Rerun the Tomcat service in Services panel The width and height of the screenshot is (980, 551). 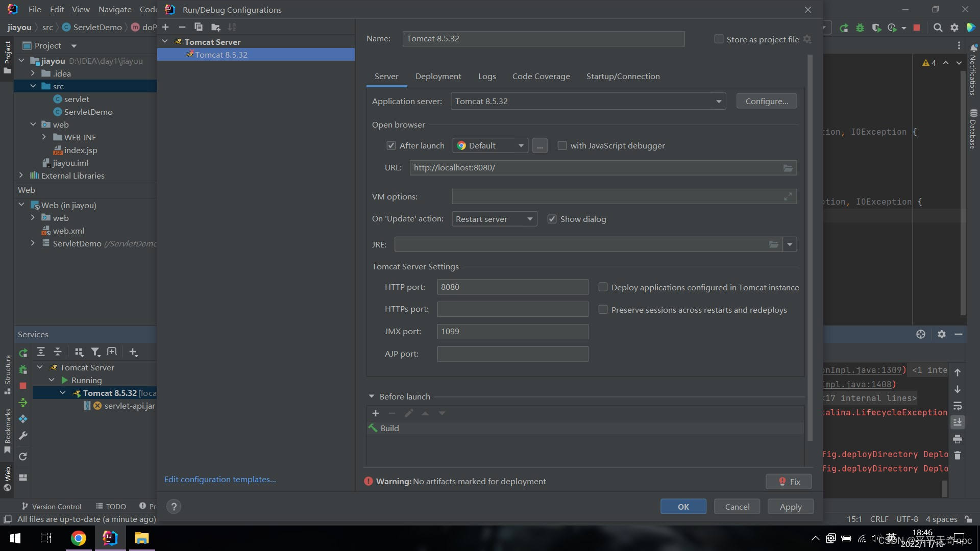pos(23,353)
